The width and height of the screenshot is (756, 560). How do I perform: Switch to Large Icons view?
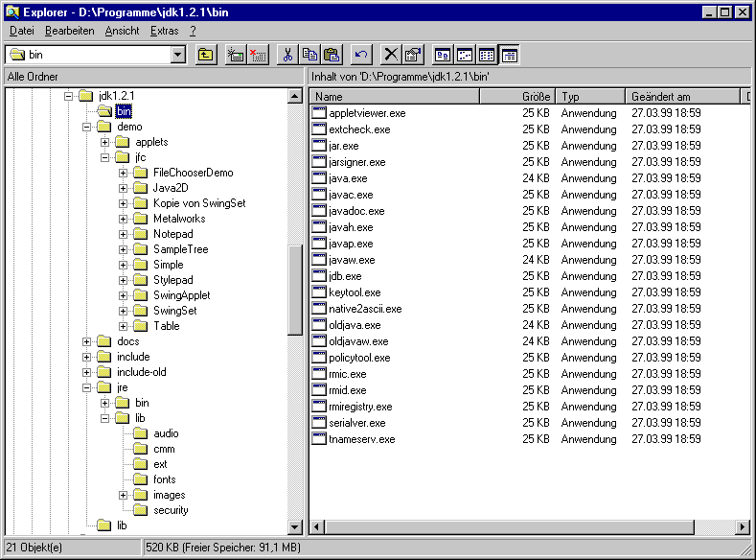tap(442, 55)
